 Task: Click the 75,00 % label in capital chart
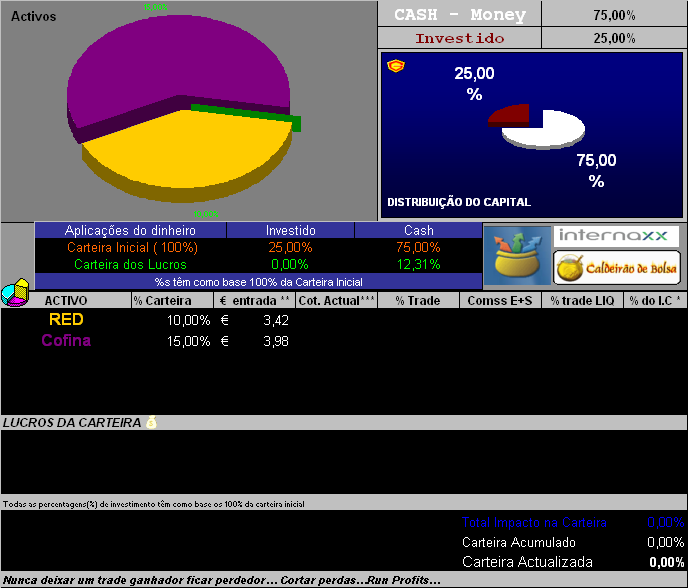[x=596, y=171]
